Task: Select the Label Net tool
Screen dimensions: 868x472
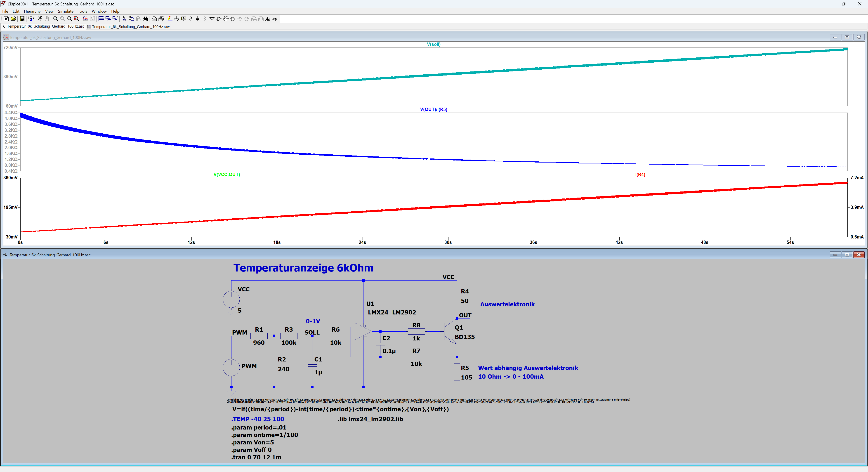Action: (184, 19)
